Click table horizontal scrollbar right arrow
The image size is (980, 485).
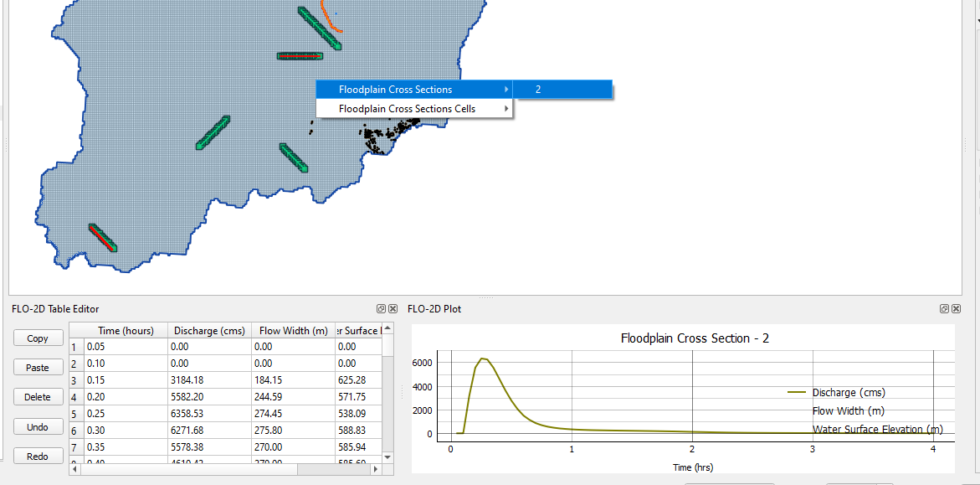376,470
